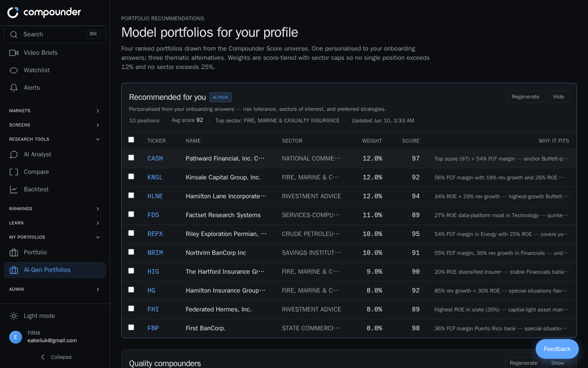
Task: Expand the Learn section
Action: [x=55, y=223]
